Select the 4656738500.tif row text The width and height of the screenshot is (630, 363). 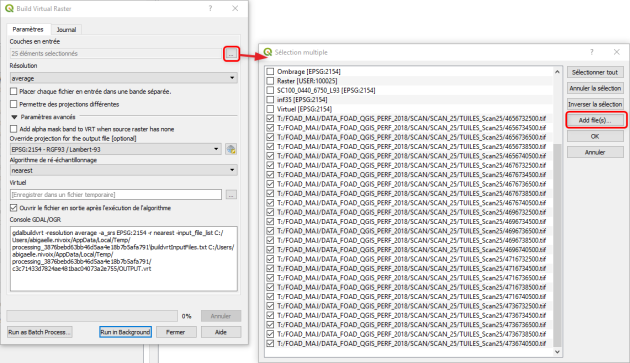click(x=411, y=146)
